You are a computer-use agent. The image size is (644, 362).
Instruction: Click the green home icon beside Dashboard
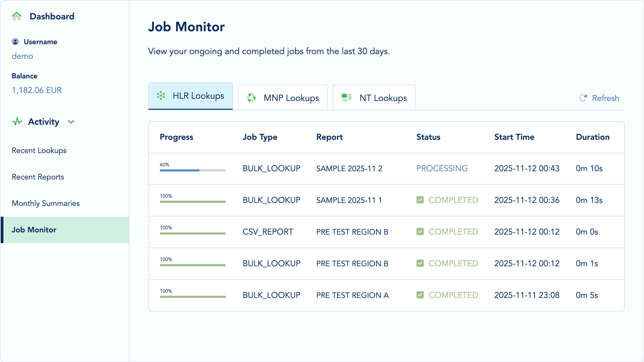coord(16,16)
